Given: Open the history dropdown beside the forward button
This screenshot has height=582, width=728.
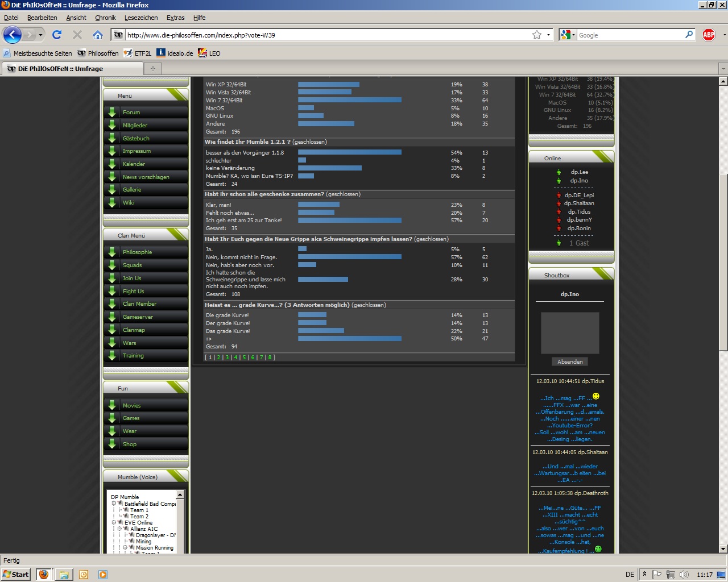Looking at the screenshot, I should (x=40, y=35).
